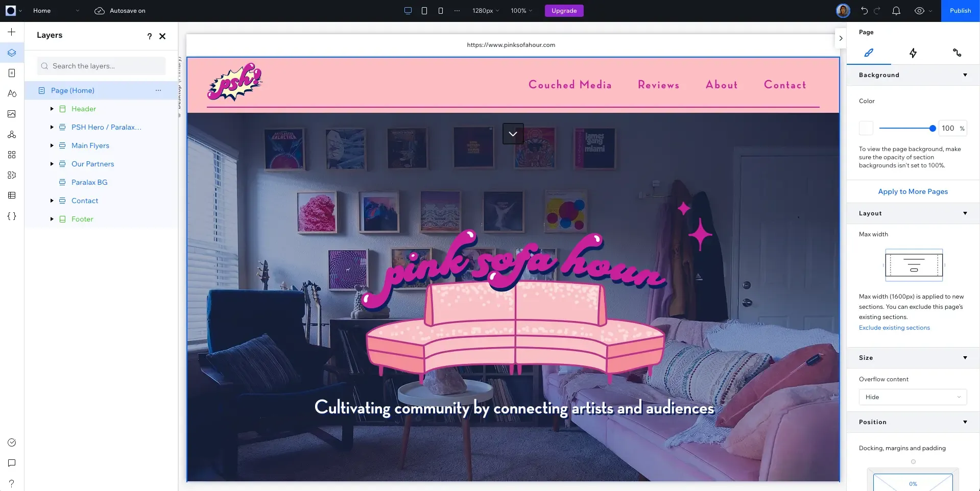980x491 pixels.
Task: Click the psh! logo on canvas
Action: [x=235, y=82]
